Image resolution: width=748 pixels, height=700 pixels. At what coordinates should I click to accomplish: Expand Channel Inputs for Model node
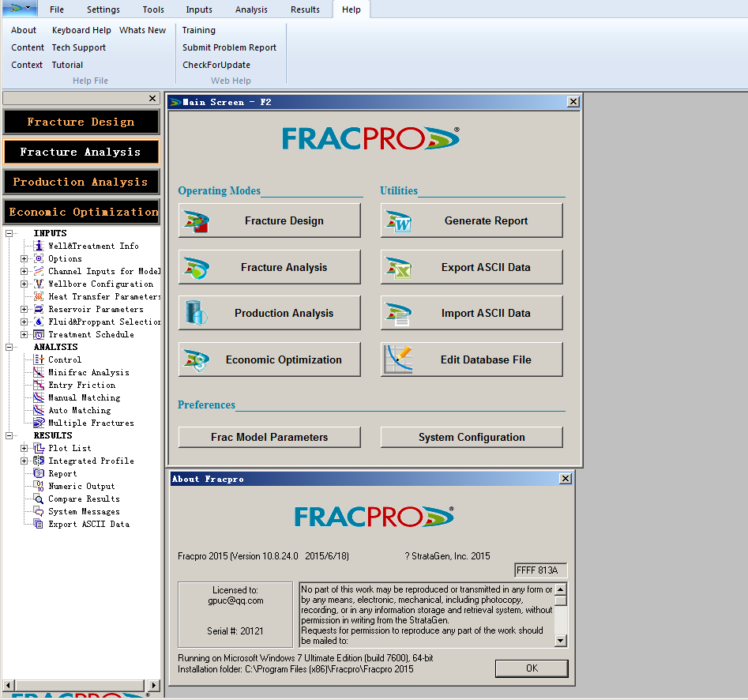[24, 271]
